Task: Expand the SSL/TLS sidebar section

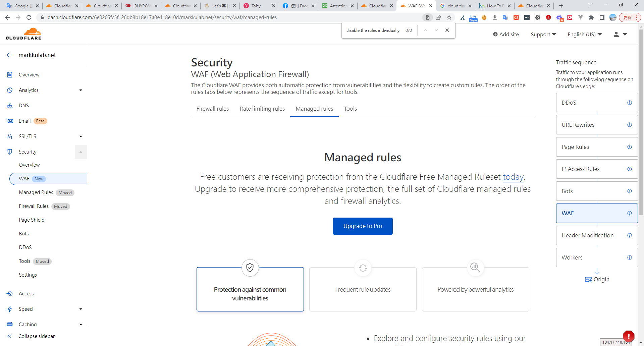Action: tap(80, 136)
